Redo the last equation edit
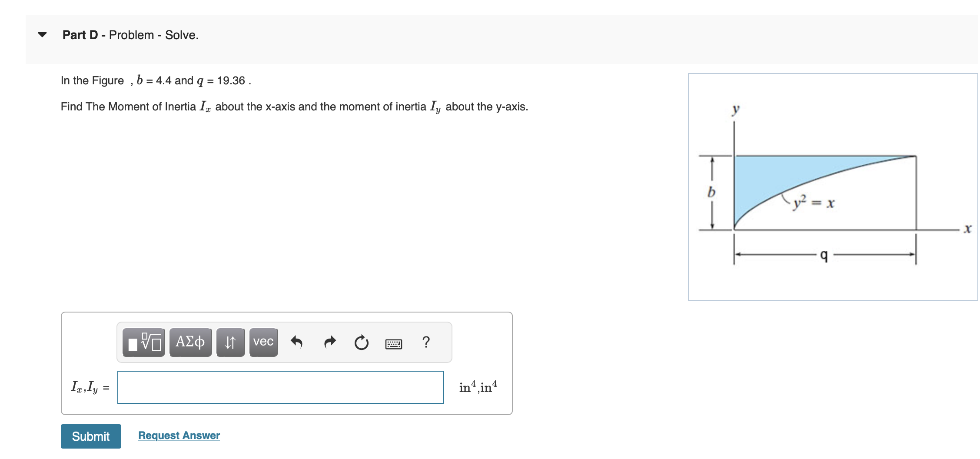Screen dimensions: 980x459 [x=330, y=343]
